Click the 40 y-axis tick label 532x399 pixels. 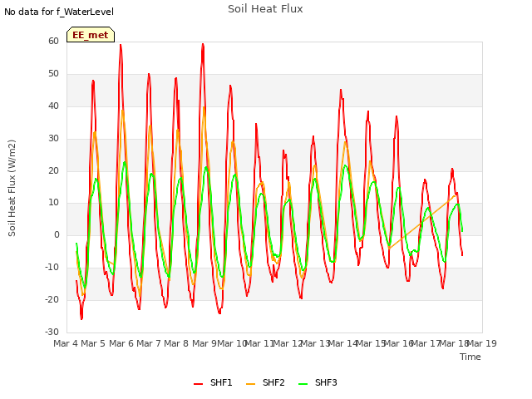pyautogui.click(x=53, y=106)
